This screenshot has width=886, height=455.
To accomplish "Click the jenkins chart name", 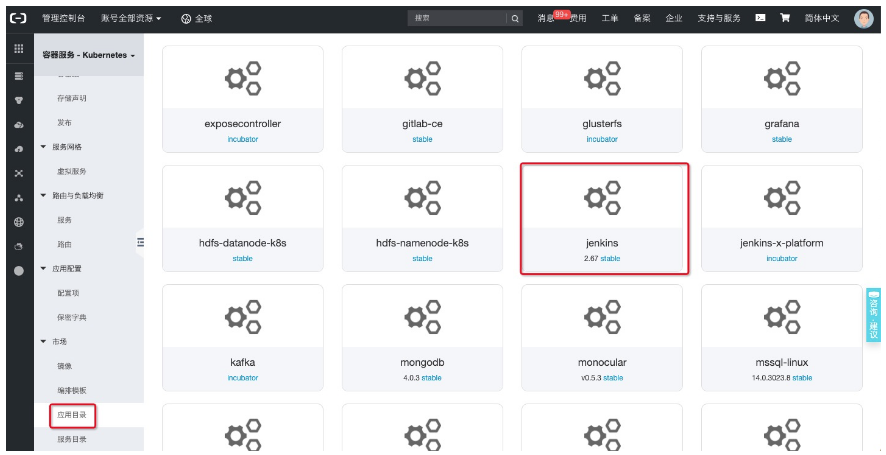I will tap(602, 243).
